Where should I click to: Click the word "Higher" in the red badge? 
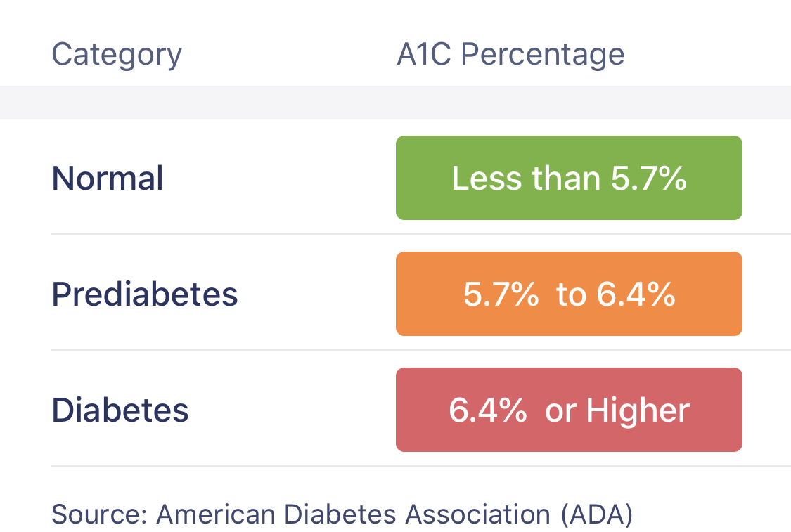pyautogui.click(x=638, y=410)
